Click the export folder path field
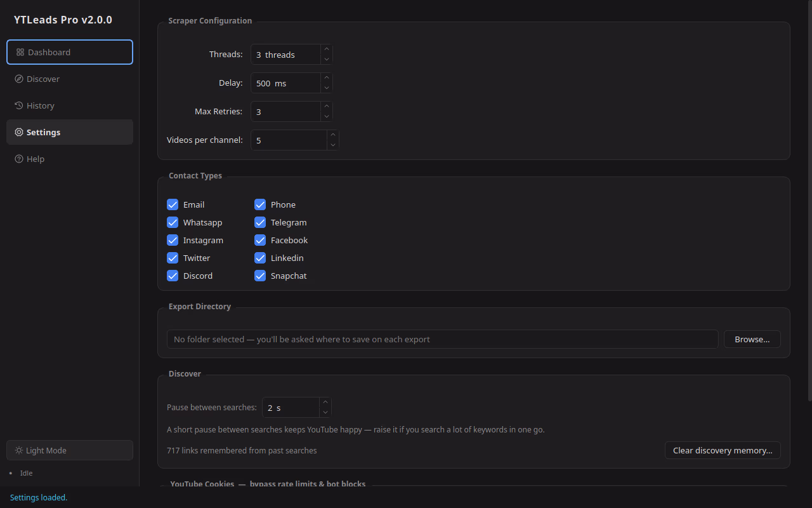The image size is (812, 508). click(443, 339)
